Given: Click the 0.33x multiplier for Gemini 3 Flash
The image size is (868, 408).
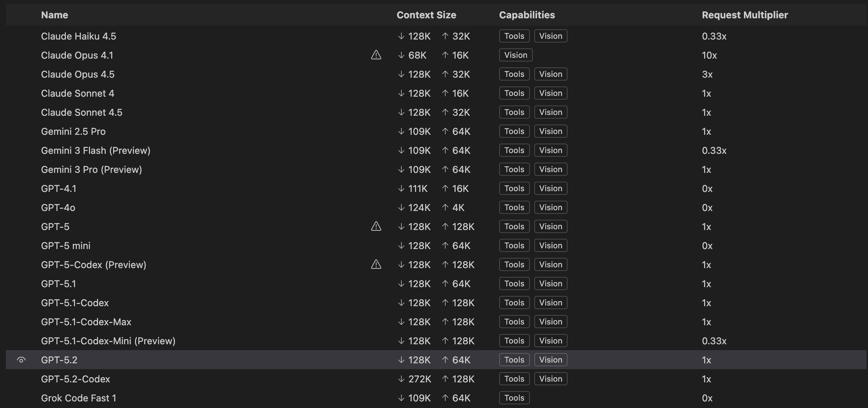Looking at the screenshot, I should click(714, 151).
